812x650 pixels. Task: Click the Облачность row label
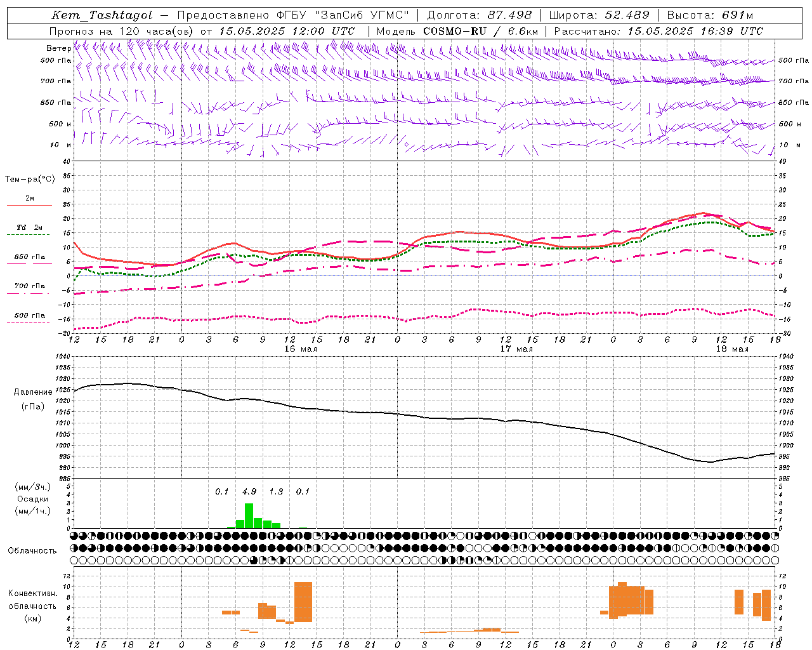[32, 551]
